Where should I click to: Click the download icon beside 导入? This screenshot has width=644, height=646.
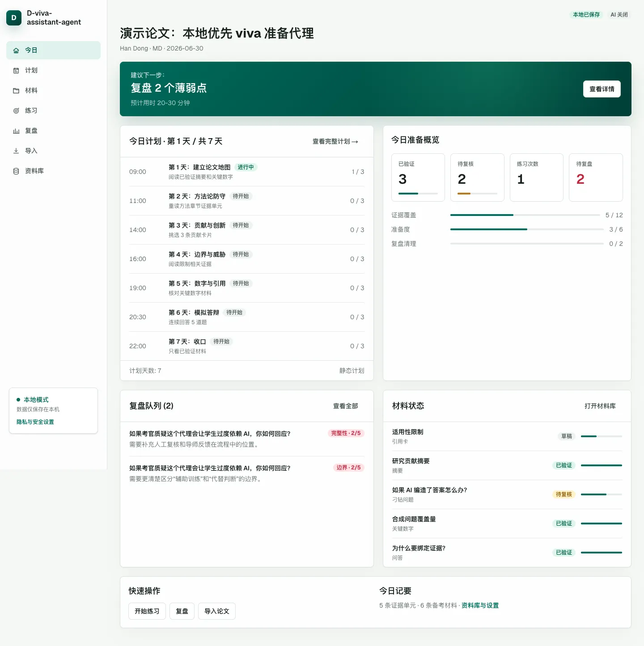(16, 151)
